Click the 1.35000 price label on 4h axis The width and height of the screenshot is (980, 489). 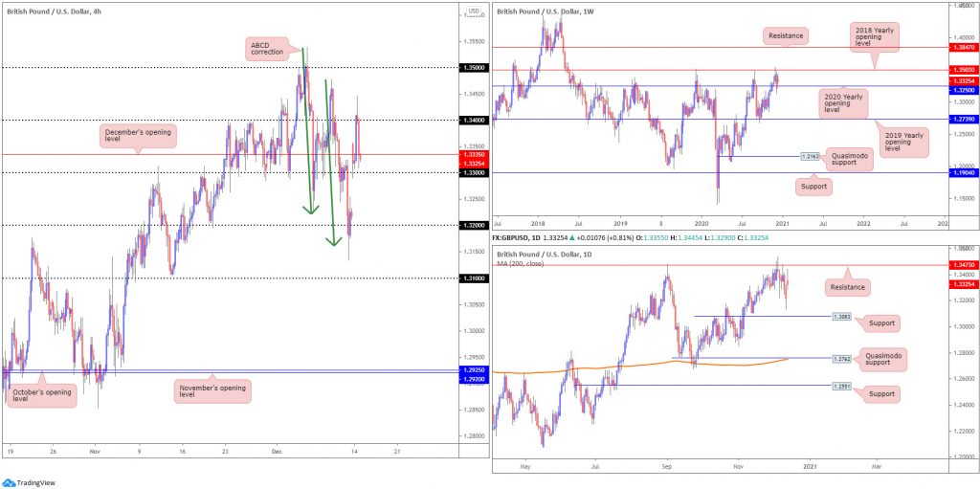coord(472,68)
